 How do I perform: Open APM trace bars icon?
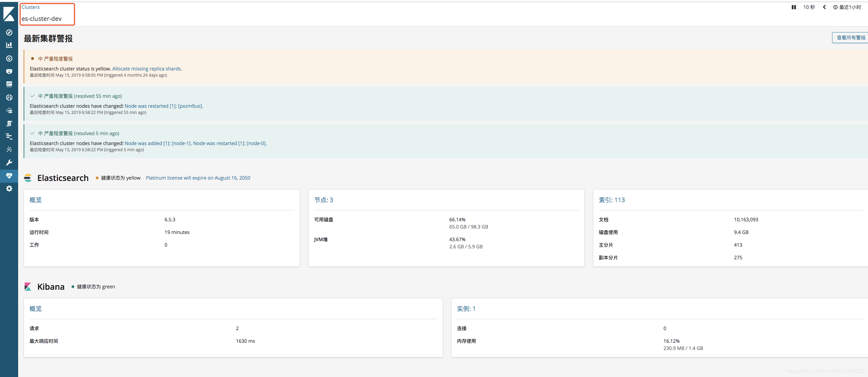click(x=9, y=136)
